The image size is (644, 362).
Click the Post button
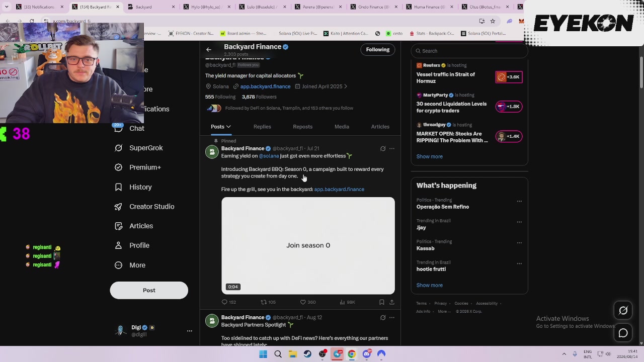point(149,290)
